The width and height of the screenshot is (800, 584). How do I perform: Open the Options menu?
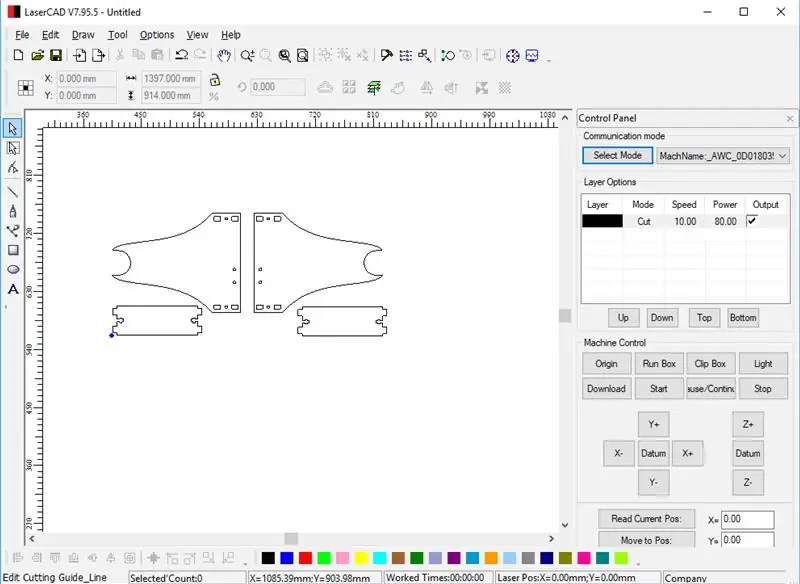click(x=157, y=35)
